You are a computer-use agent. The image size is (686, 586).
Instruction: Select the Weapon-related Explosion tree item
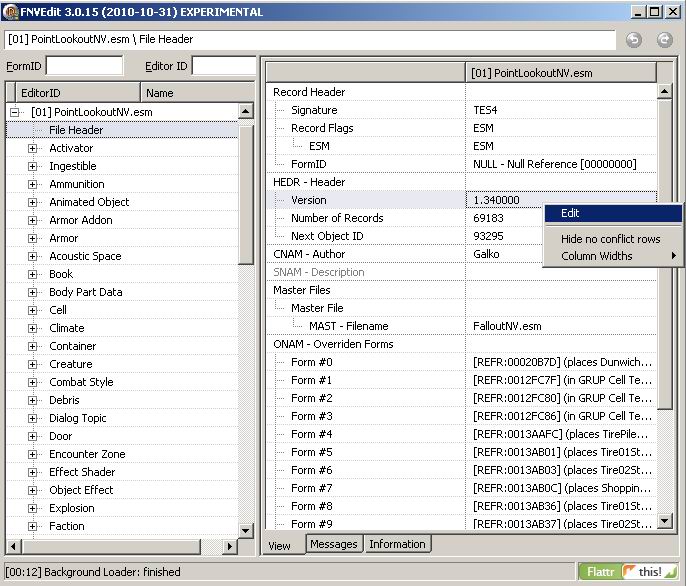click(72, 508)
